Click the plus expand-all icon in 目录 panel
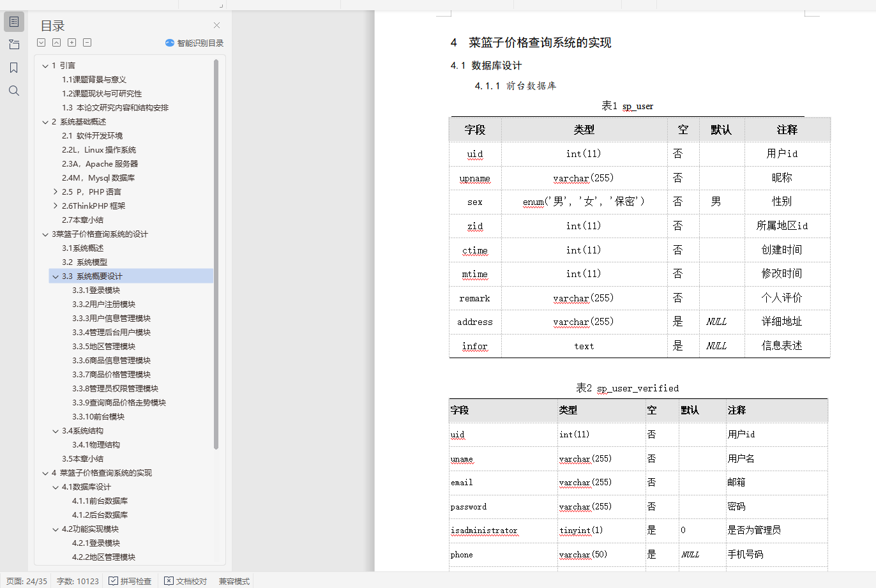Screen dimensions: 876x588 [x=72, y=43]
